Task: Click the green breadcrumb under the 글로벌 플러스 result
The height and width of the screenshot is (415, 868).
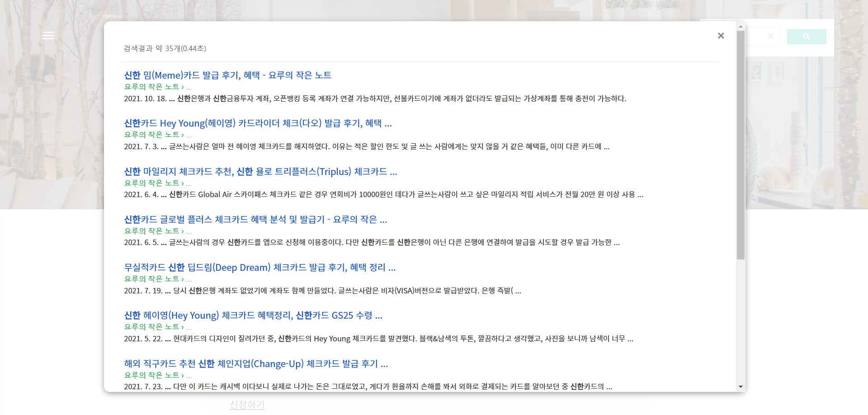Action: [158, 231]
